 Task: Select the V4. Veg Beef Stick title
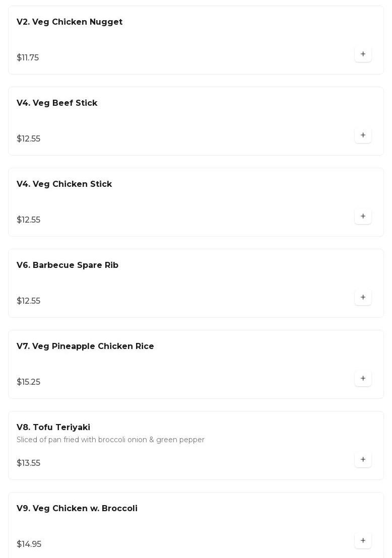click(57, 103)
